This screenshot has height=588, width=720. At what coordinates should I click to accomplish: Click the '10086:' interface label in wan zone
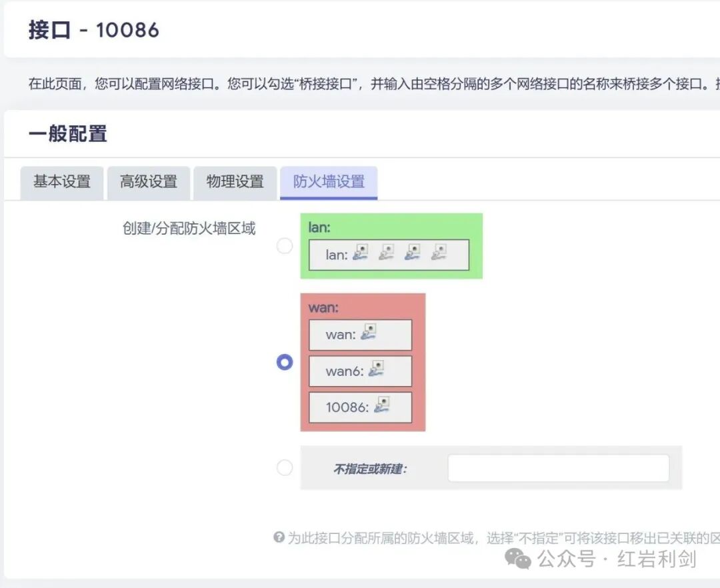click(347, 407)
